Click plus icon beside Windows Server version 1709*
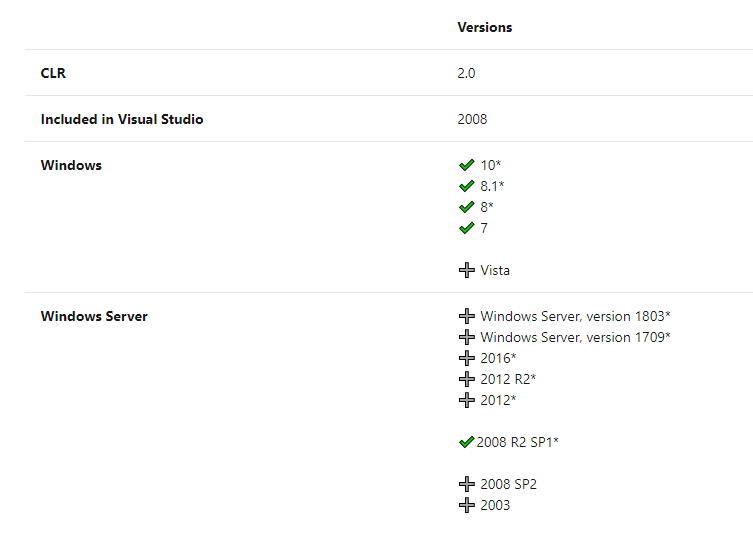 (x=467, y=337)
